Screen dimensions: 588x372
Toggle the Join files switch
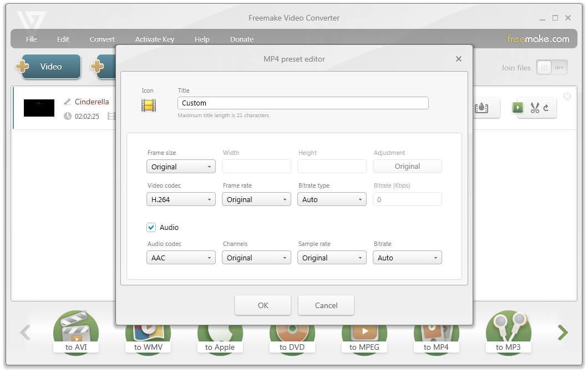click(x=551, y=68)
